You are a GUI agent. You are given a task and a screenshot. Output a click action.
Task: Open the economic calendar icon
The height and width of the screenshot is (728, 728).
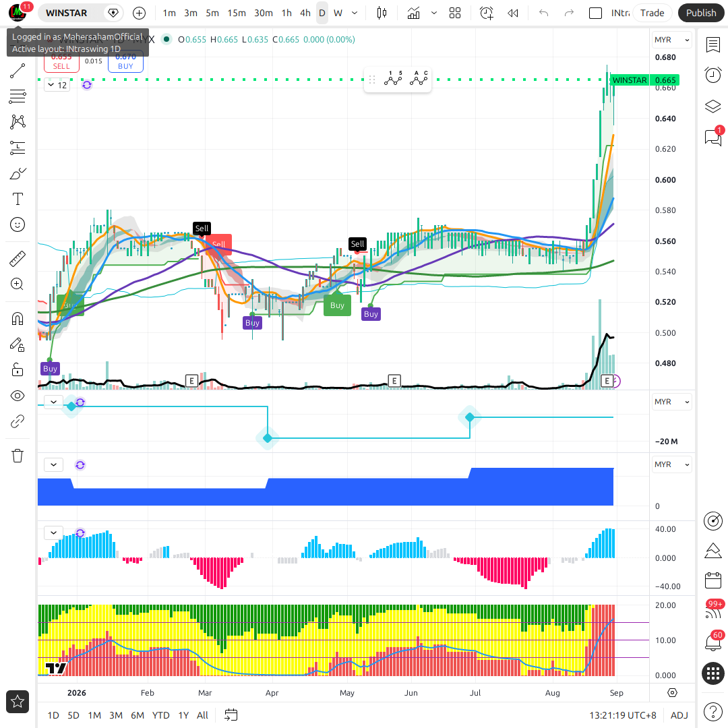[x=712, y=581]
